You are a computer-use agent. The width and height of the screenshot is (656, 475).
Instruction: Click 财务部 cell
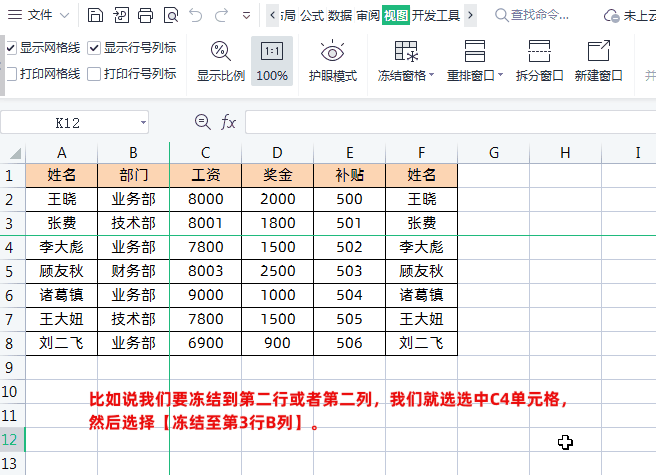point(133,271)
